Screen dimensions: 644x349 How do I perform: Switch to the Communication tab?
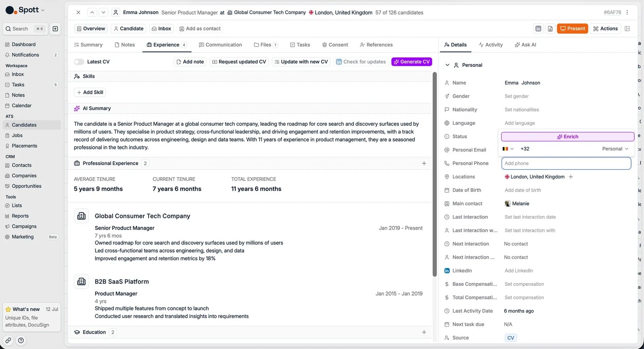(221, 45)
